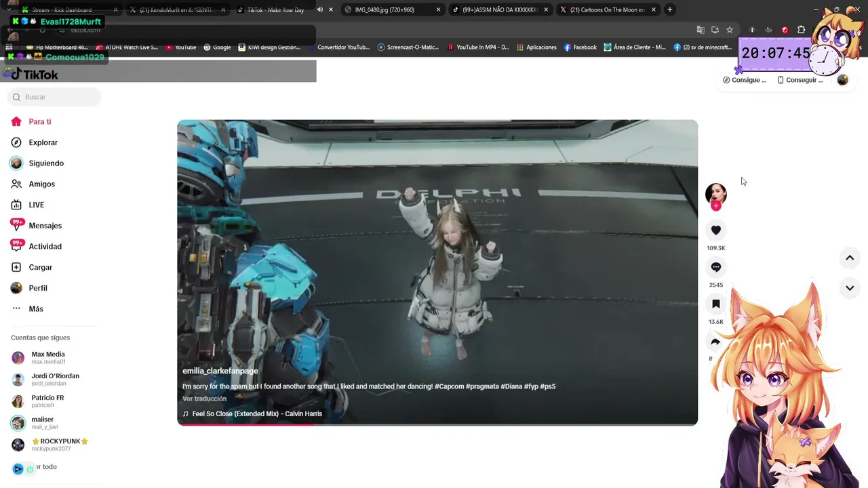Click the #pragmata hashtag in caption
Image resolution: width=868 pixels, height=488 pixels.
[483, 386]
